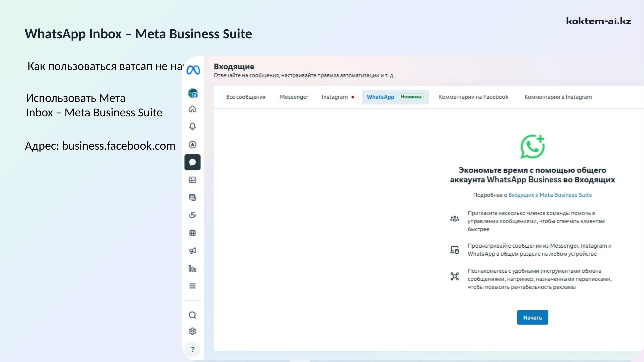Click the Экономьте время с помощью heading
Screen dimensions: 644x362
(532, 175)
